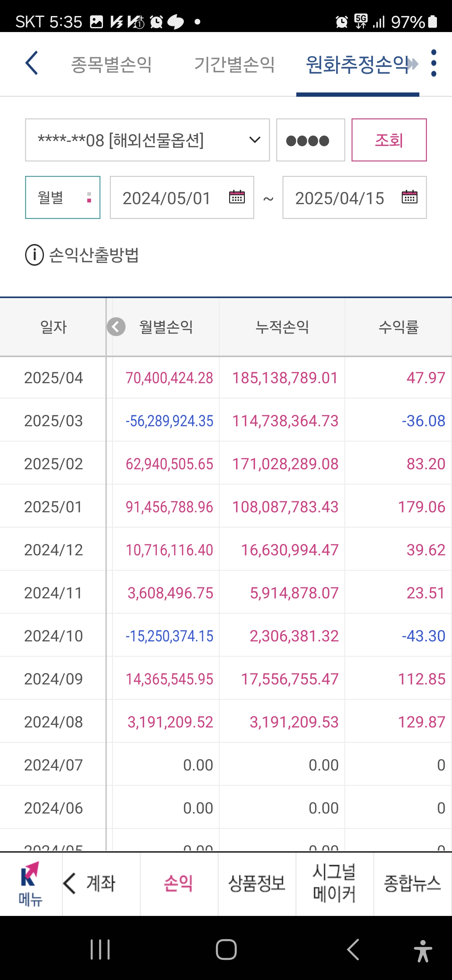Tap the 조회 search button
Viewport: 452px width, 980px height.
tap(389, 140)
